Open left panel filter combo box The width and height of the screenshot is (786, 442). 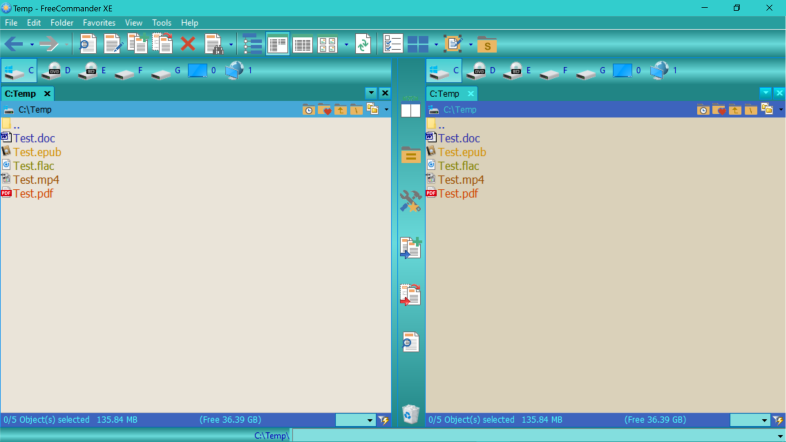(x=355, y=420)
